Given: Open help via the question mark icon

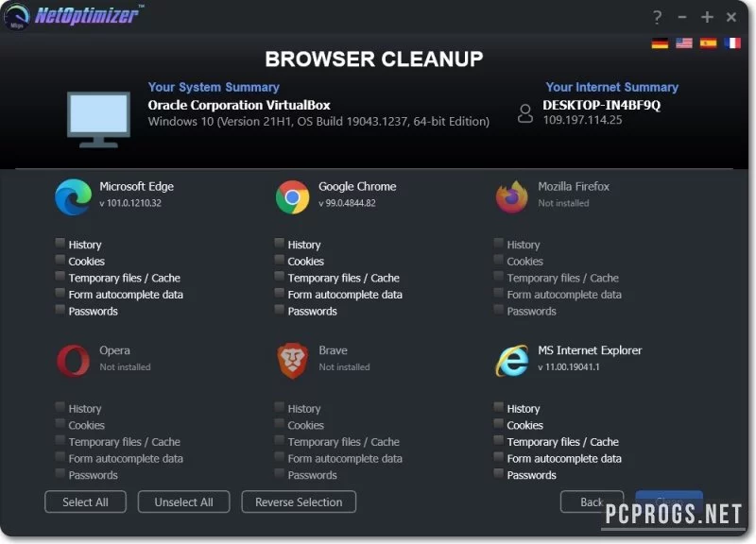Looking at the screenshot, I should (657, 17).
